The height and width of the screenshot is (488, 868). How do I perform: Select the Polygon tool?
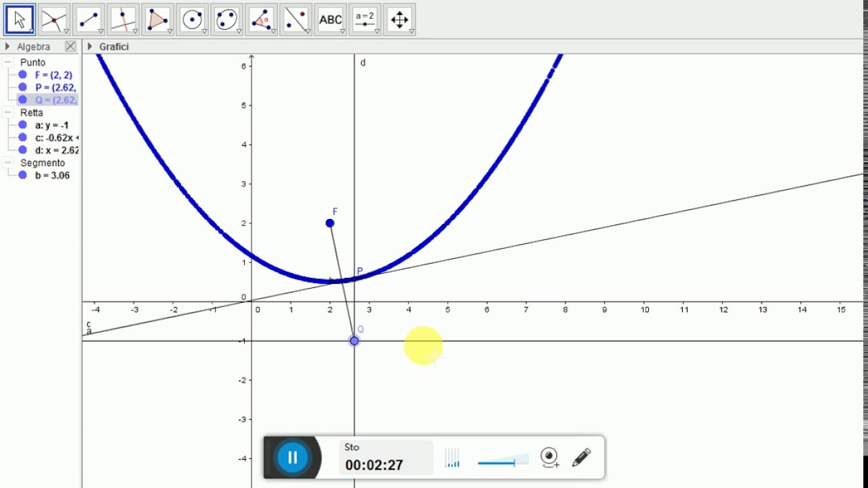(158, 20)
